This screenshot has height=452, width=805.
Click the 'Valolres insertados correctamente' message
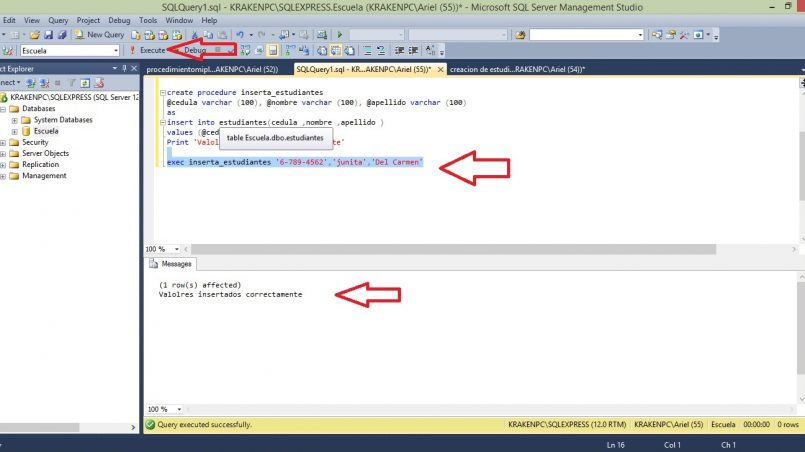[230, 295]
